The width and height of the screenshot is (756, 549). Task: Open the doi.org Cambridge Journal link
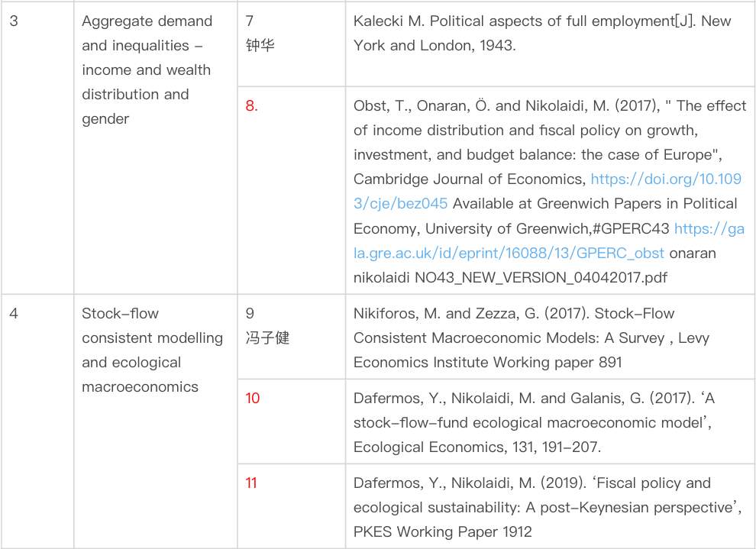[666, 179]
